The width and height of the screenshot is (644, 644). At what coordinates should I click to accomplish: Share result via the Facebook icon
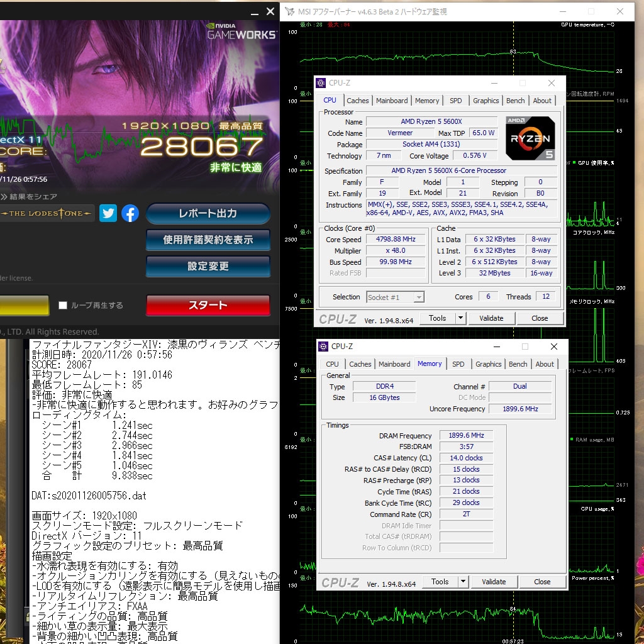tap(130, 214)
